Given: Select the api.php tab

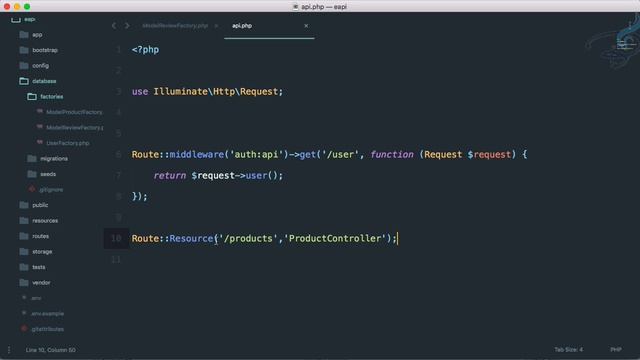Looking at the screenshot, I should tap(242, 26).
